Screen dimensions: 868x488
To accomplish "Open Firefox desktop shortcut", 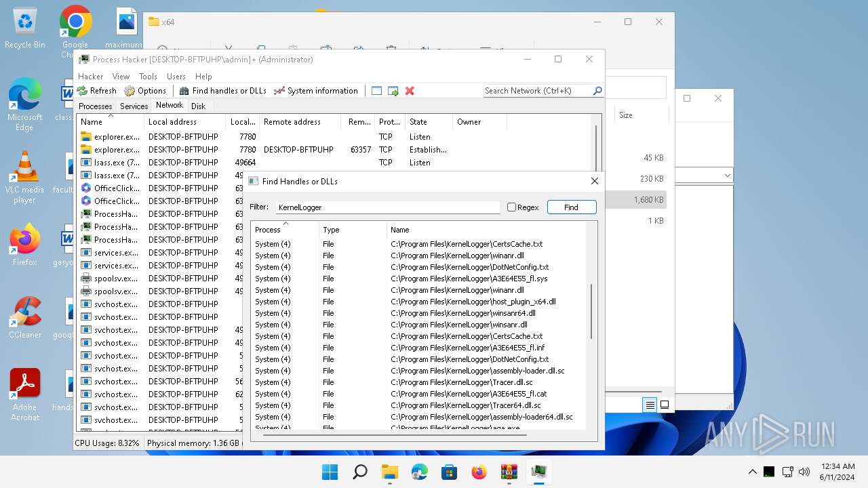I will (24, 245).
